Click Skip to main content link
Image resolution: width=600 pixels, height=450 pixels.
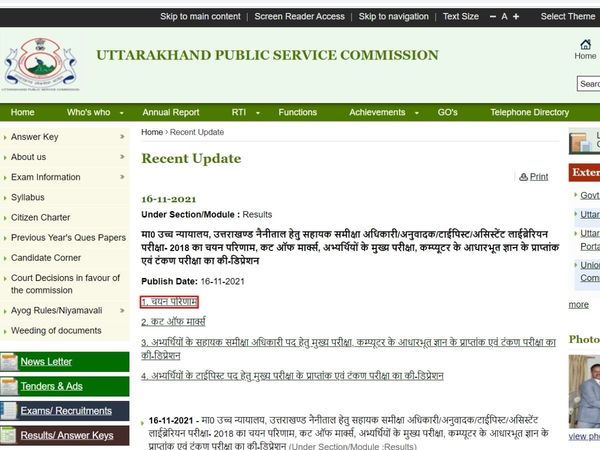click(200, 16)
